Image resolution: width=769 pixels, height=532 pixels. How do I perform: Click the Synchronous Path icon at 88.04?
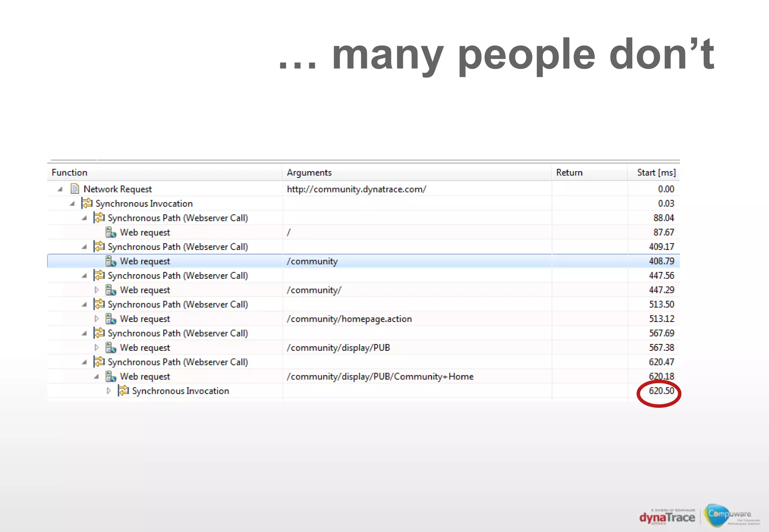pyautogui.click(x=99, y=218)
